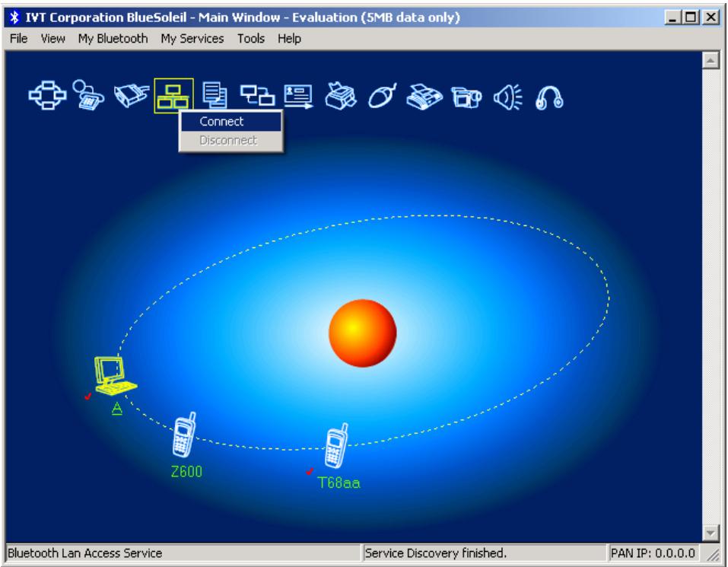This screenshot has width=728, height=567.
Task: Select the Human Interface Device mouse icon
Action: pos(382,96)
